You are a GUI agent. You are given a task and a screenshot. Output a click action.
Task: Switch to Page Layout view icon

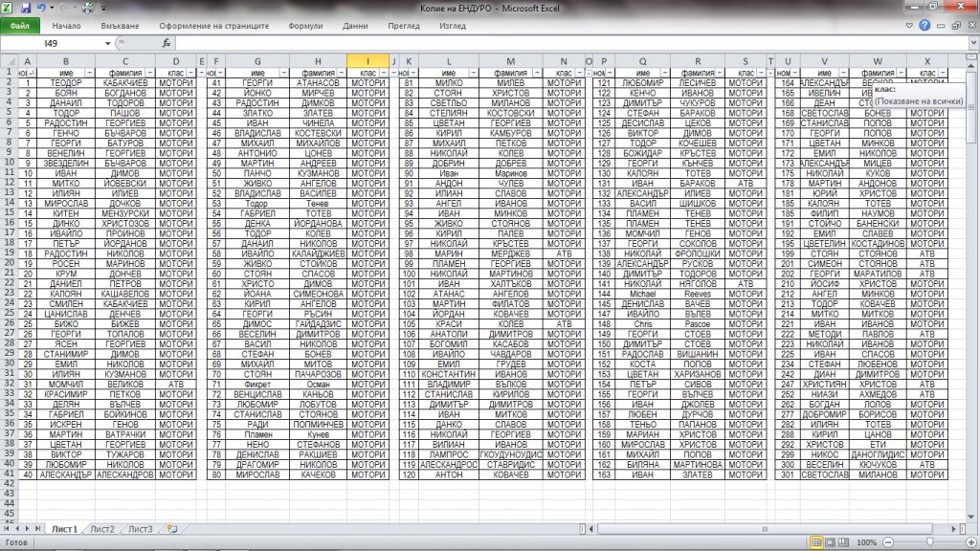[830, 542]
